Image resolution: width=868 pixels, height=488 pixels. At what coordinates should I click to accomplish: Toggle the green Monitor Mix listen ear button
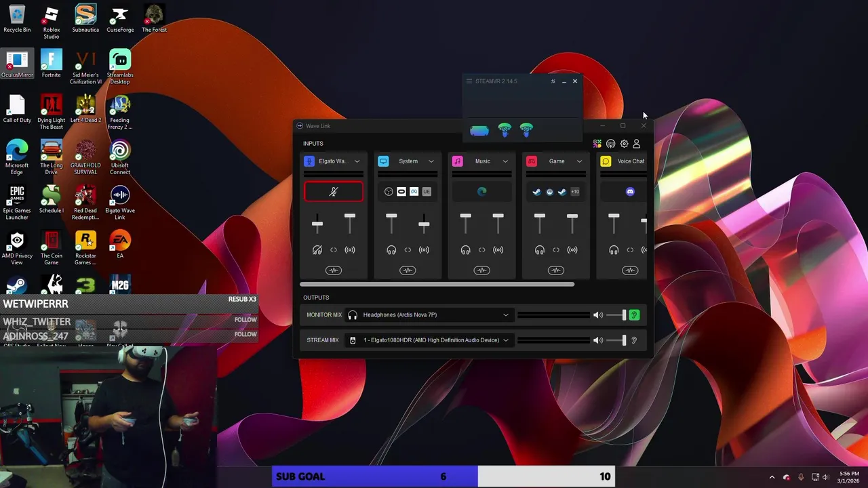(x=634, y=315)
